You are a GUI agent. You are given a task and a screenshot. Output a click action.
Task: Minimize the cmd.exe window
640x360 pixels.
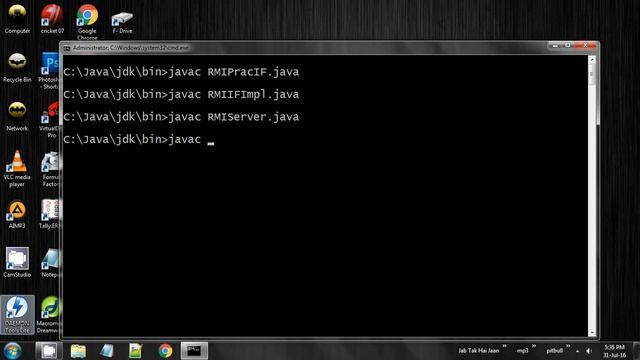point(555,46)
